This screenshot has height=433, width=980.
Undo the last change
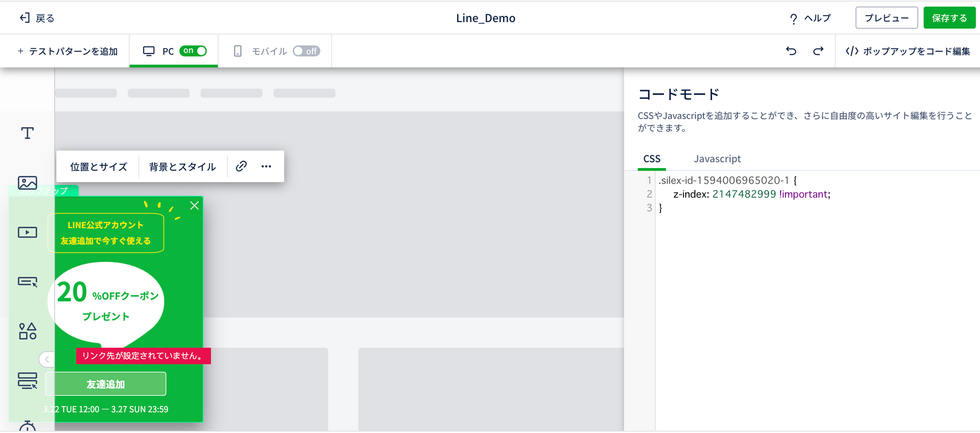[x=791, y=51]
